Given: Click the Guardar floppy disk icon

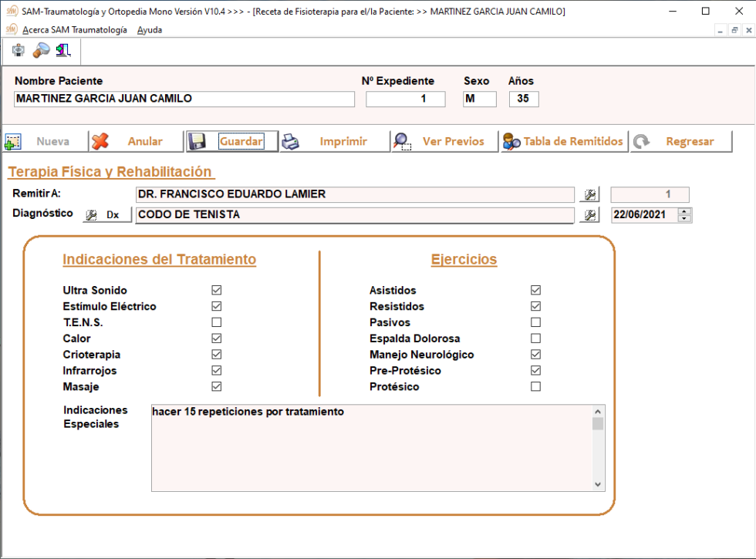Looking at the screenshot, I should tap(197, 141).
